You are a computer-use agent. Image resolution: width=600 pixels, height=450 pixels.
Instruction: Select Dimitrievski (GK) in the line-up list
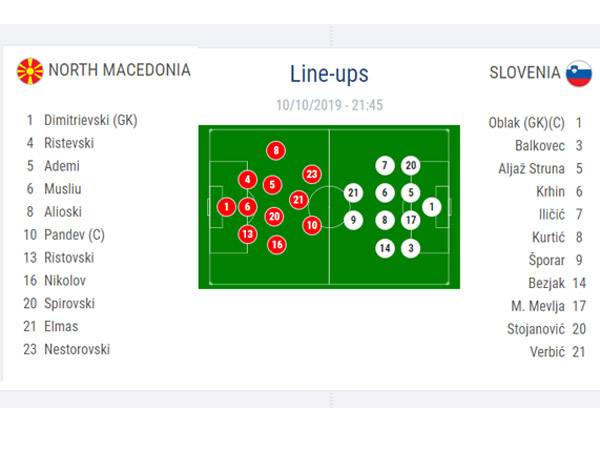coord(91,120)
